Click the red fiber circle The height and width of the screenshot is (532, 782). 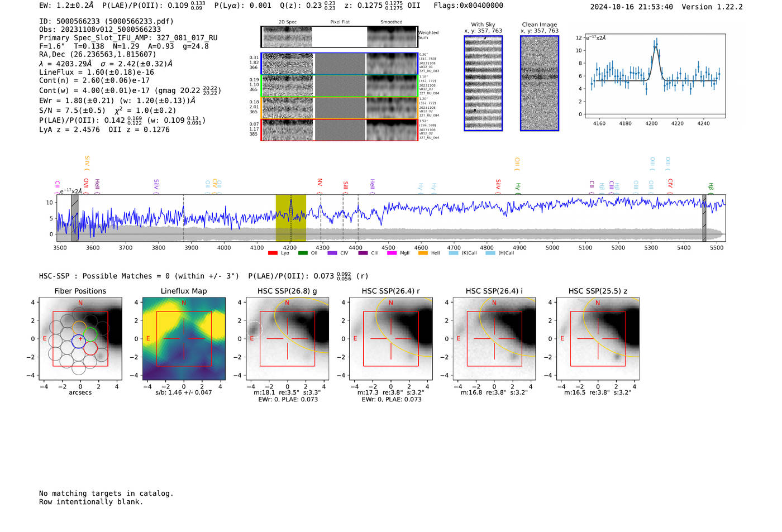pyautogui.click(x=90, y=349)
